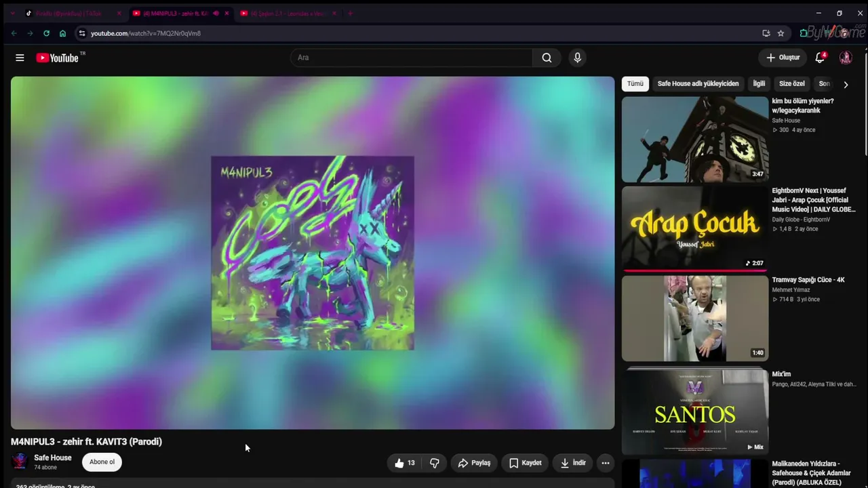This screenshot has width=868, height=488.
Task: Close the TikTok tab
Action: tap(119, 13)
